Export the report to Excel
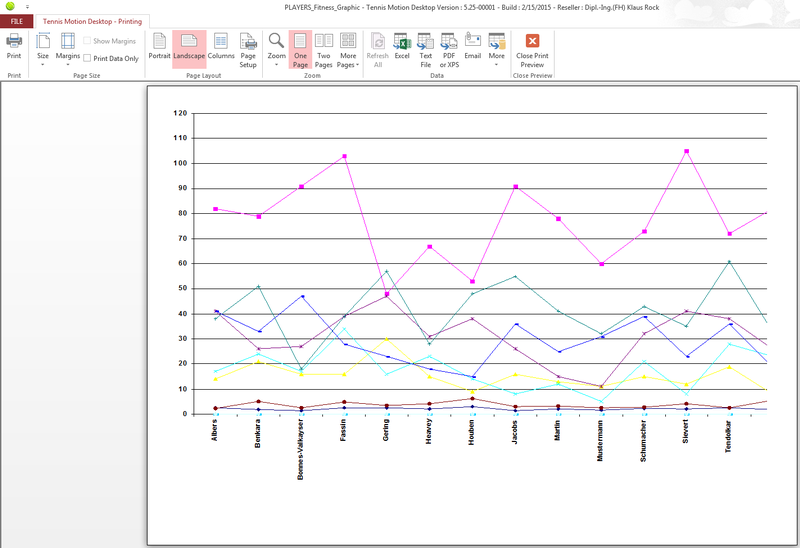Viewport: 800px width, 548px height. point(402,46)
